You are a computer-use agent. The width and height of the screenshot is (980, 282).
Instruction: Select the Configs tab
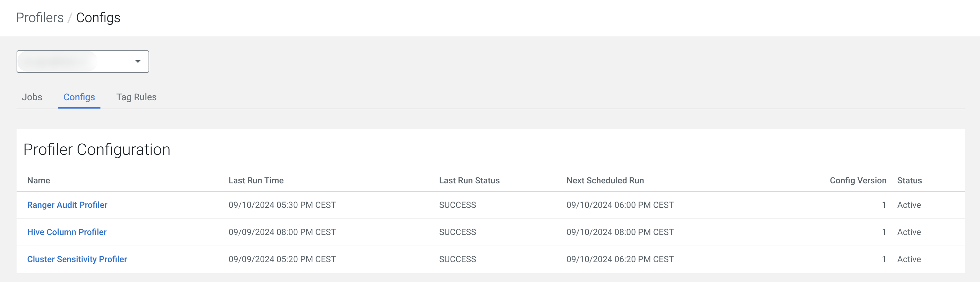coord(79,97)
